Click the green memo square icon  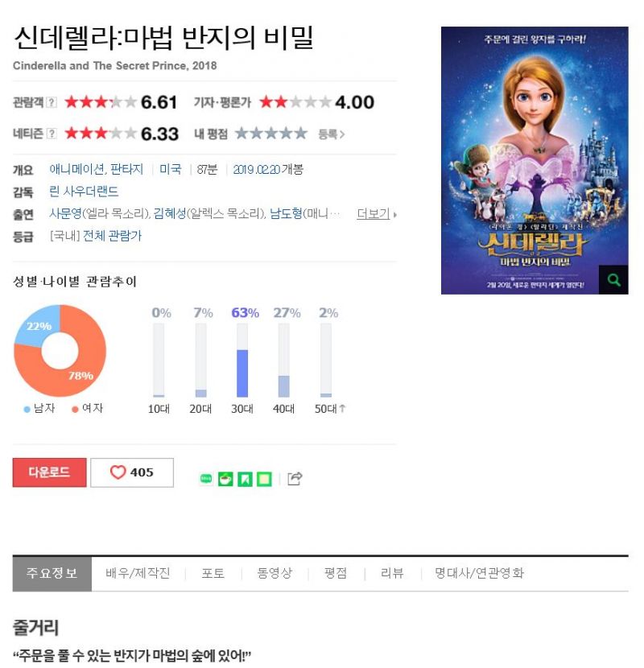click(264, 479)
